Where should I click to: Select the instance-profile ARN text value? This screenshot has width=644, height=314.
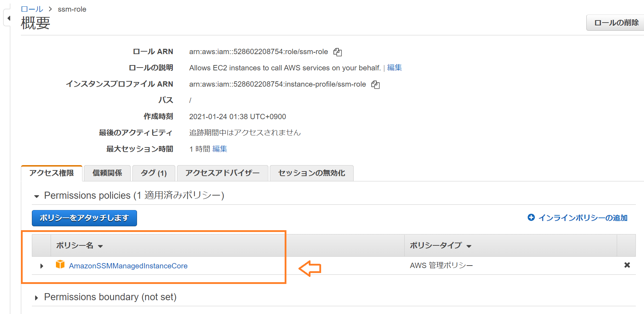click(x=278, y=84)
